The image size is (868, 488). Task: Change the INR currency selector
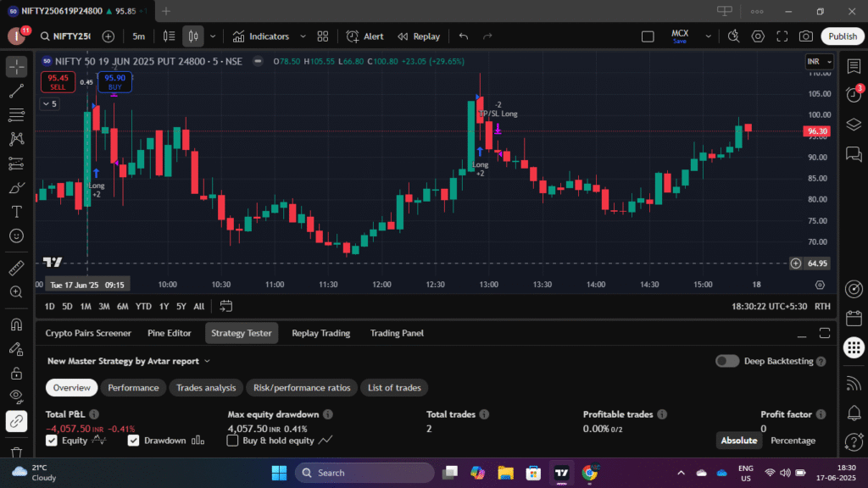(x=820, y=61)
